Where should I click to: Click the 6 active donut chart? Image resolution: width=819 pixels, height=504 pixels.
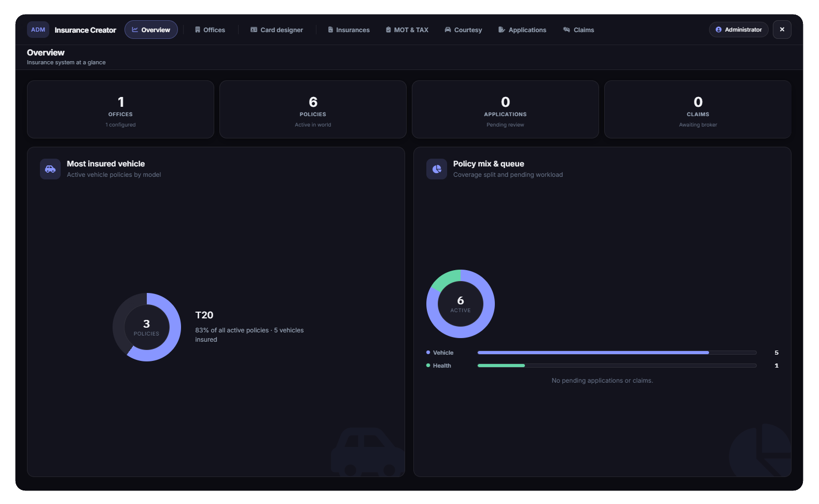pyautogui.click(x=461, y=304)
